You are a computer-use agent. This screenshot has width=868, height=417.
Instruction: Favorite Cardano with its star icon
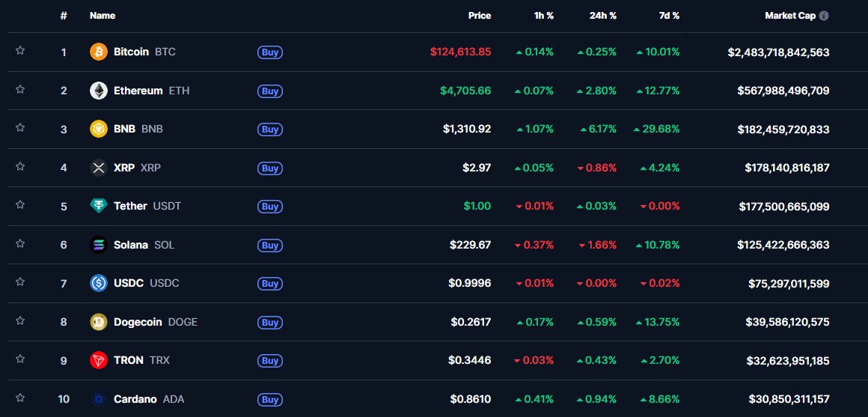pos(20,398)
